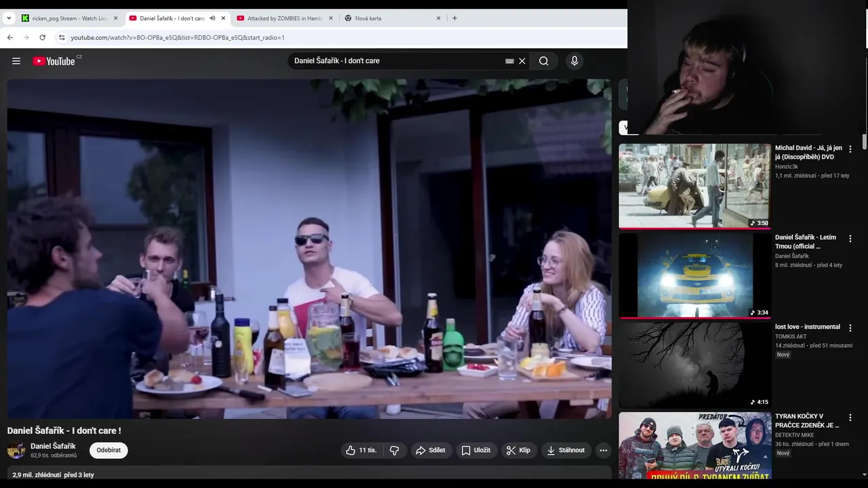Open a new tab with plus button

click(x=454, y=18)
